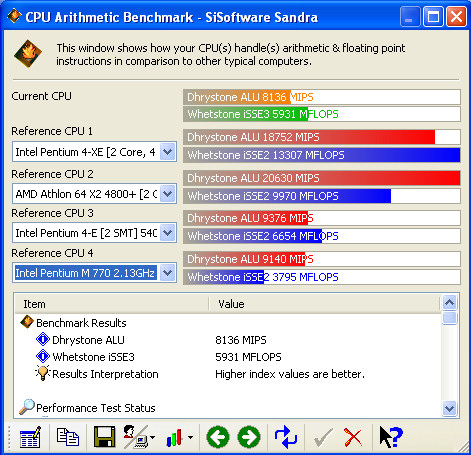Cancel using the red X toolbar icon
471x455 pixels.
(x=353, y=437)
